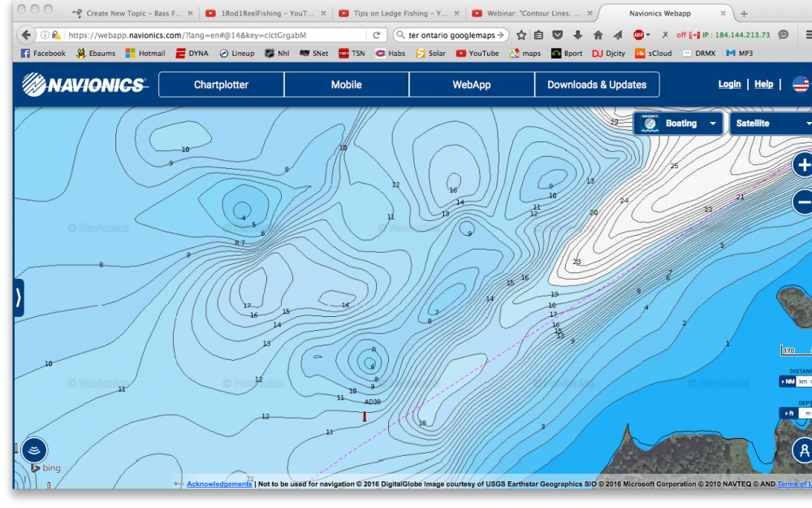Viewport: 812px width, 508px height.
Task: Expand the left side panel arrow
Action: point(18,297)
